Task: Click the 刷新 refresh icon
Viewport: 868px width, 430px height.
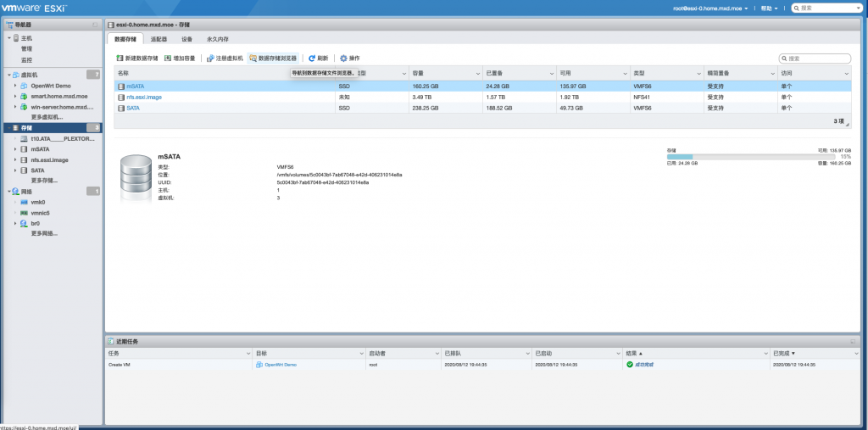Action: pyautogui.click(x=312, y=59)
